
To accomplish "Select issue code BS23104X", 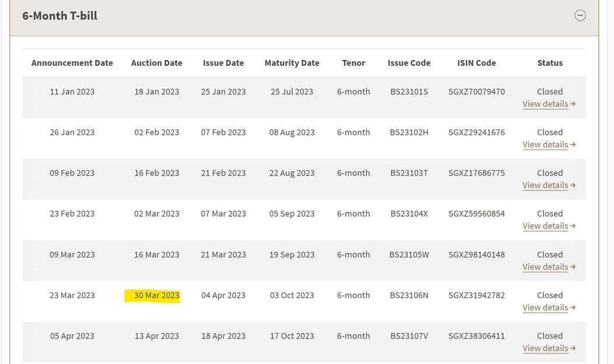I will coord(409,214).
